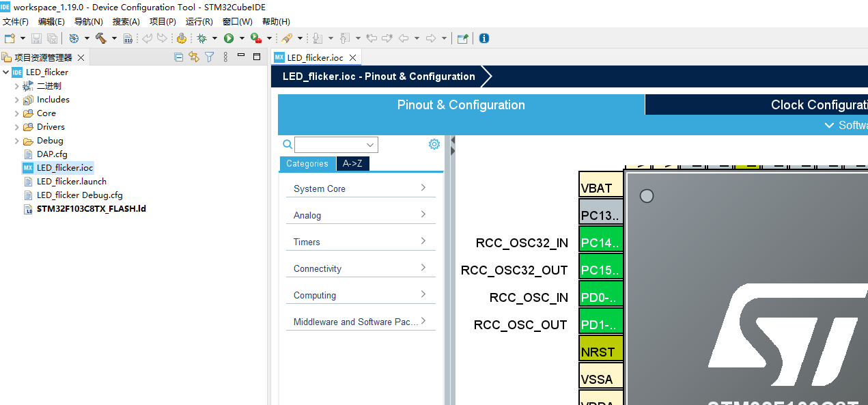Screen dimensions: 868x405
Task: Expand the Drivers folder
Action: pyautogui.click(x=17, y=127)
